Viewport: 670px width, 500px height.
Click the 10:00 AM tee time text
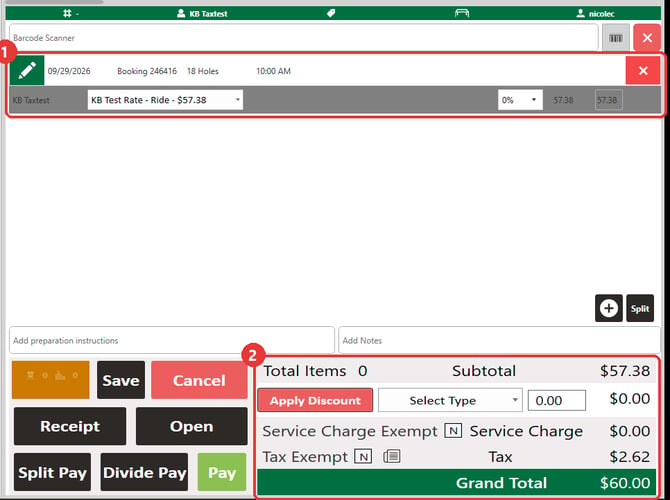[x=273, y=71]
